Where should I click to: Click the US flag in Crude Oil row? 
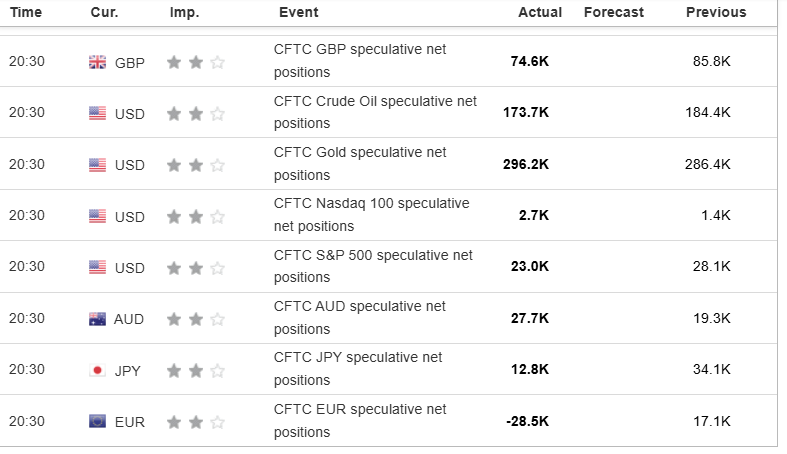97,113
